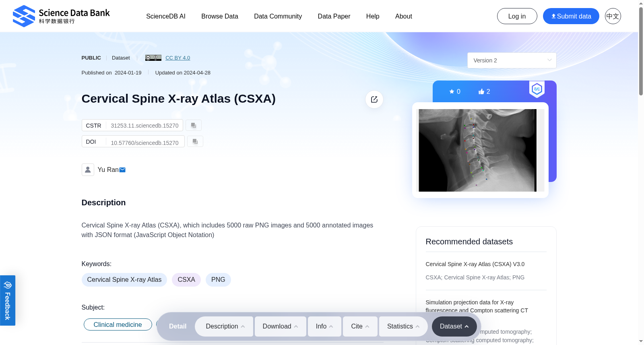Open the Feedback side panel
Viewport: 644px width, 345px height.
pyautogui.click(x=8, y=300)
